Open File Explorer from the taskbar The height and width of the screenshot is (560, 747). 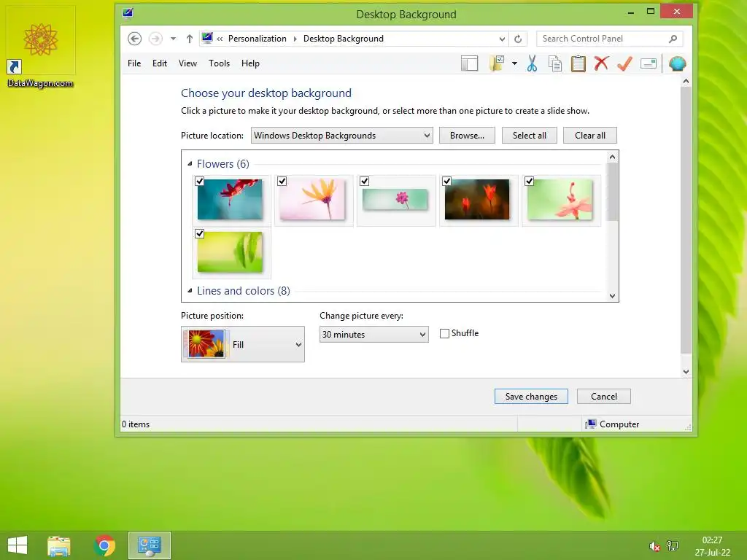tap(58, 545)
